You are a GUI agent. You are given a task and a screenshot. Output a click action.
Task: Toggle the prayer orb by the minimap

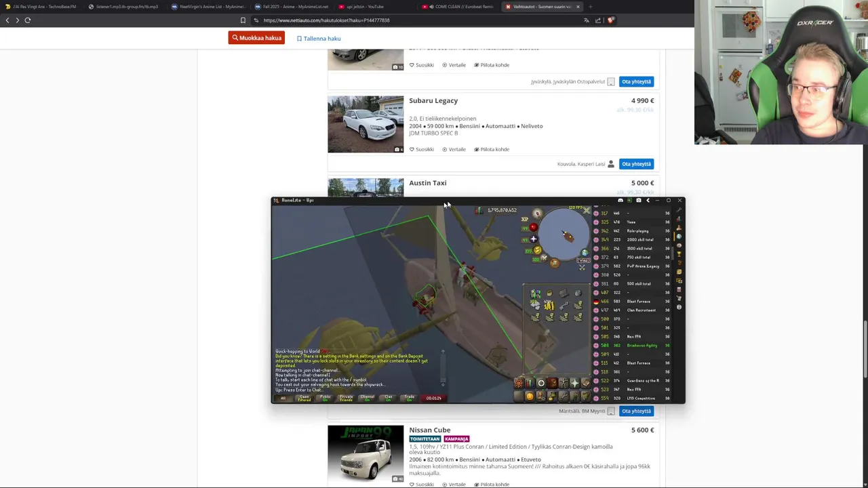click(534, 239)
